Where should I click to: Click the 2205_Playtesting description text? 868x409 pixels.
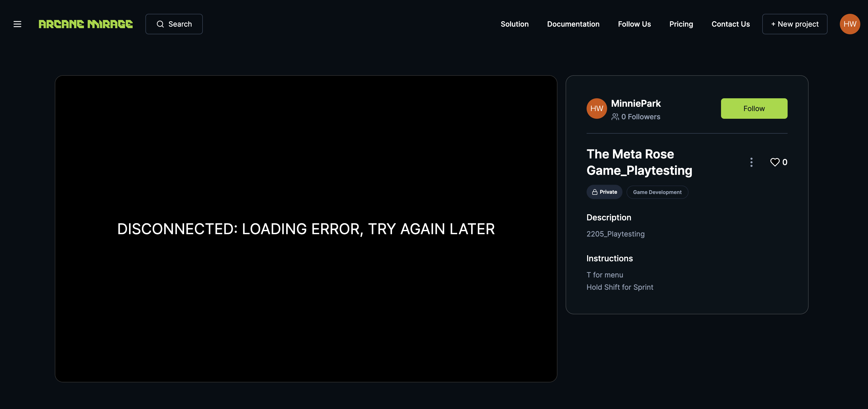(615, 234)
